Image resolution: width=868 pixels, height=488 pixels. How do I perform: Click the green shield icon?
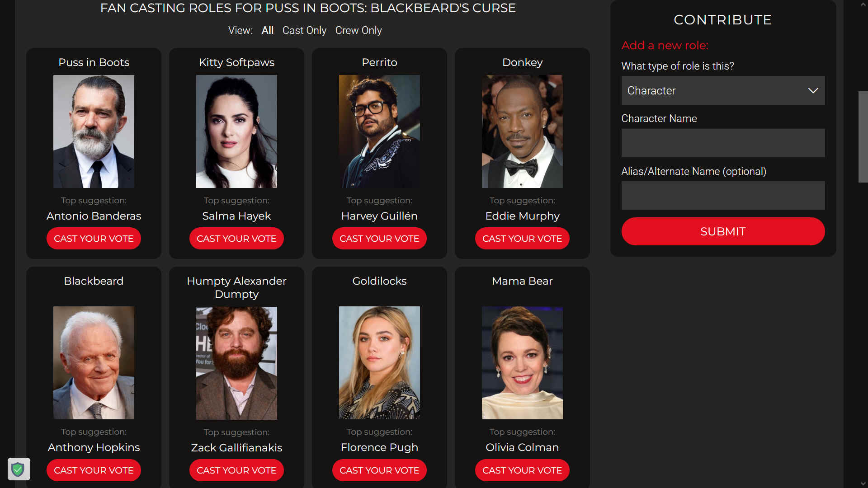[19, 469]
